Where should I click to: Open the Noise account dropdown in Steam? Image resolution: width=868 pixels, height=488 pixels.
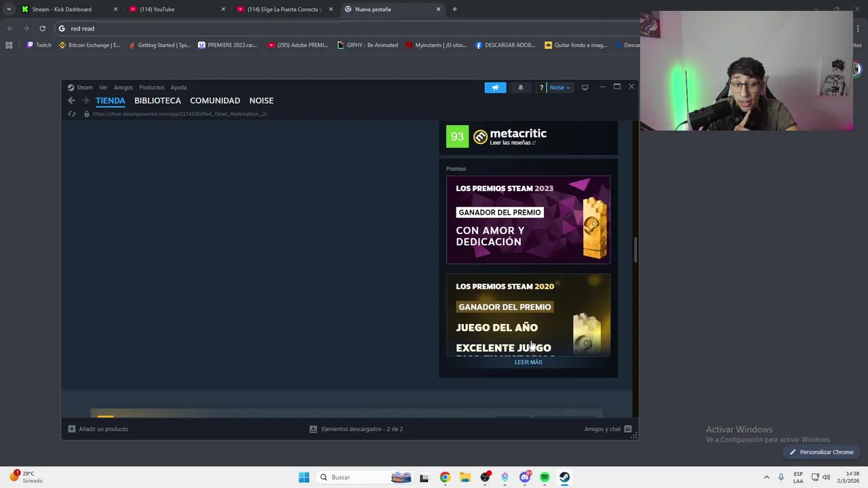(x=559, y=87)
